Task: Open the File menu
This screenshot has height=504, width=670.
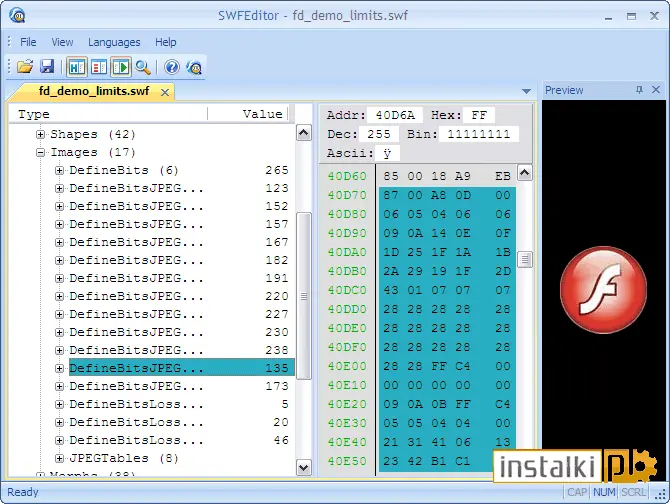Action: tap(28, 42)
